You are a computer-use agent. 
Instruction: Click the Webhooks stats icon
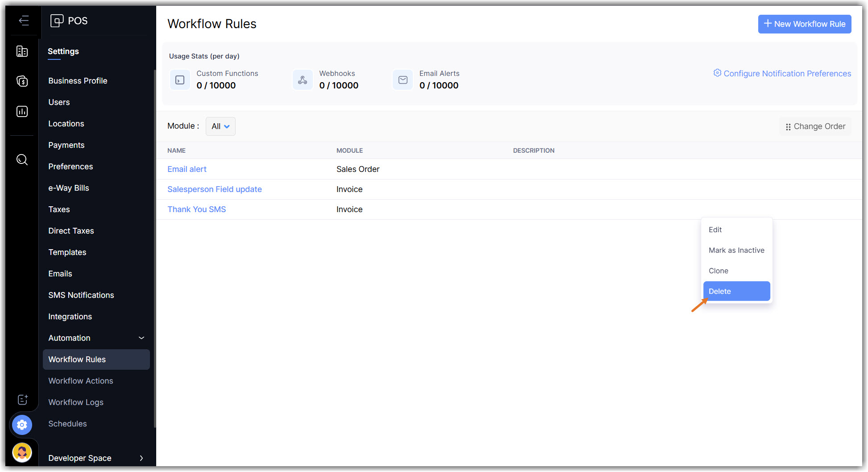point(303,80)
